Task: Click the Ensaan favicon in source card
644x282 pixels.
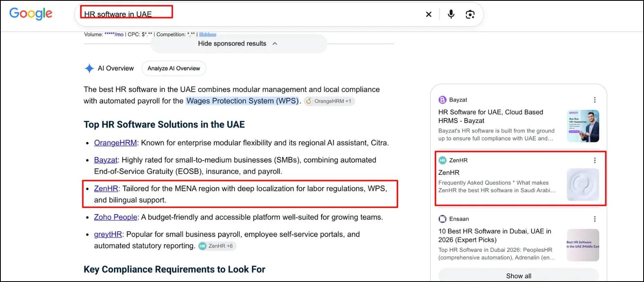Action: click(442, 219)
